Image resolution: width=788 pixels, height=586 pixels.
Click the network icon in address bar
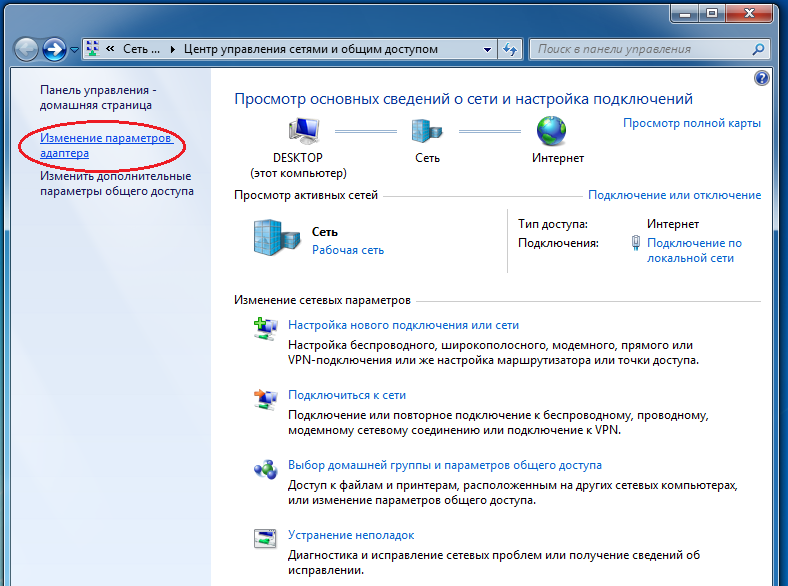click(x=92, y=49)
